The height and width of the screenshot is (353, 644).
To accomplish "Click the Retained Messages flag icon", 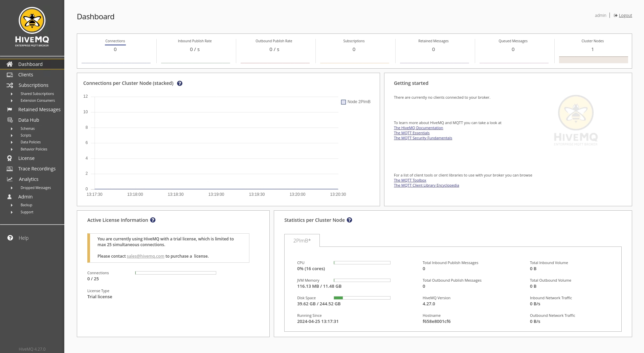I will [x=10, y=110].
